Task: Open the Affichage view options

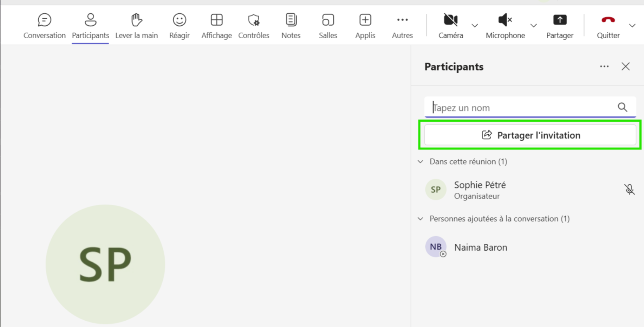Action: pos(216,26)
